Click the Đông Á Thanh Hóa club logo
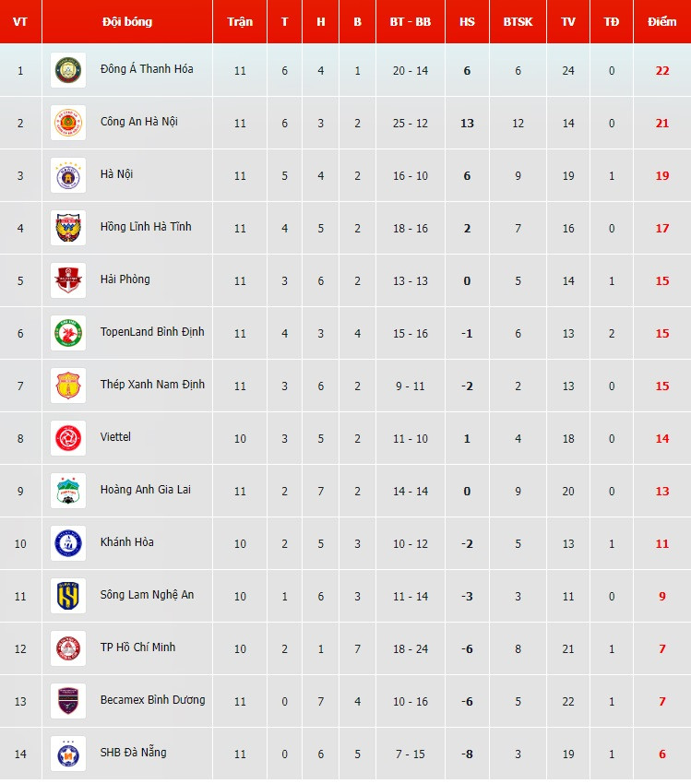Viewport: 691px width, 784px height. 68,70
